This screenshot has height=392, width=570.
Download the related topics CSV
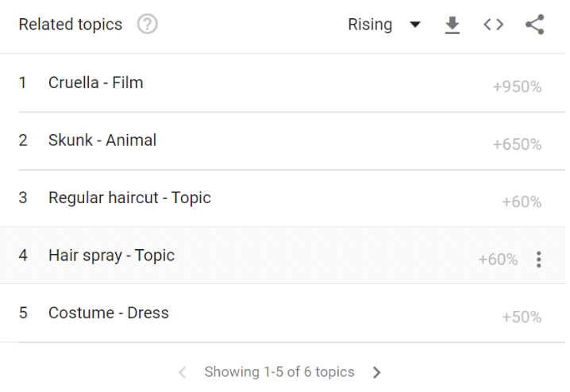point(453,25)
